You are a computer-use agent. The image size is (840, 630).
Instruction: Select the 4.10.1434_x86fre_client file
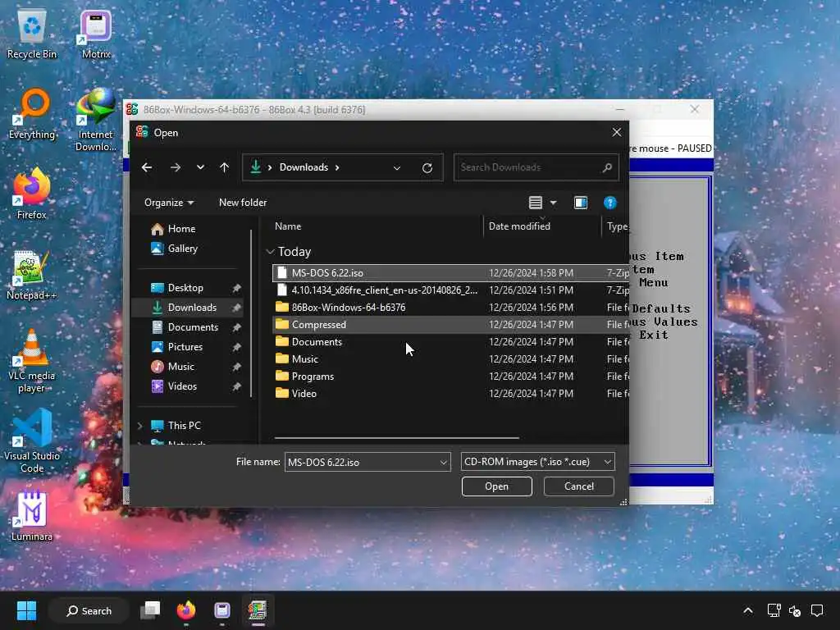click(x=450, y=290)
